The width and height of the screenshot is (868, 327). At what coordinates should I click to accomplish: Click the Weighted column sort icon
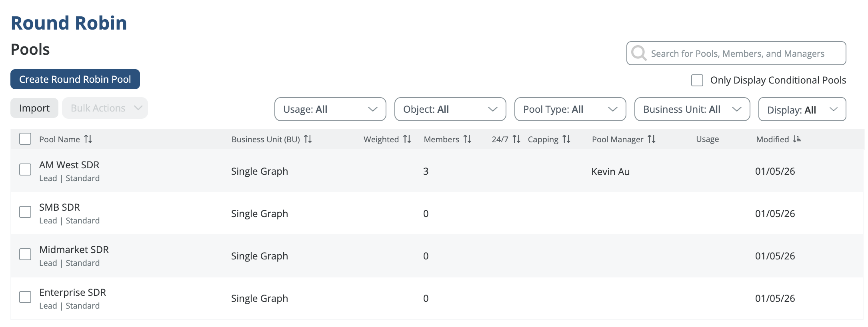point(407,139)
